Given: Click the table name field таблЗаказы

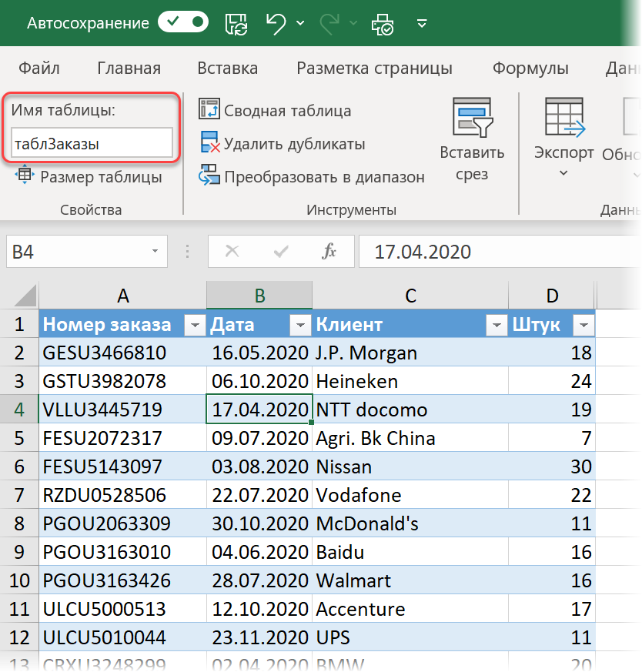Looking at the screenshot, I should (92, 143).
